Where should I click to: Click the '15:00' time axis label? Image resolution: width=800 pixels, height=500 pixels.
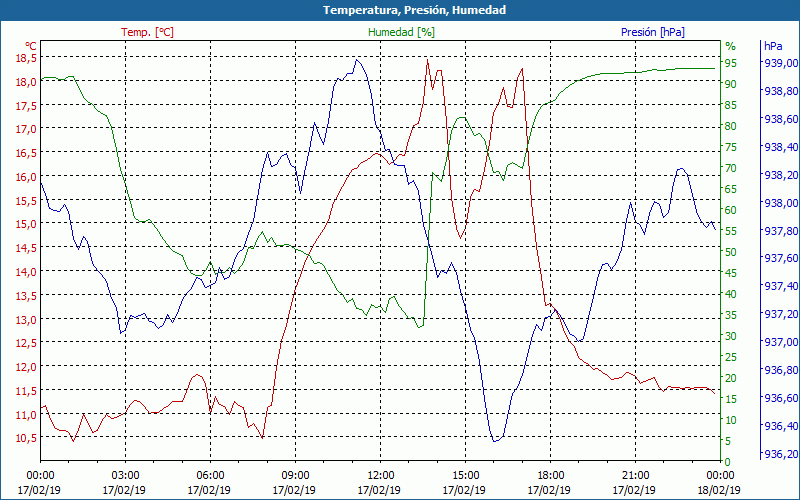pyautogui.click(x=464, y=476)
